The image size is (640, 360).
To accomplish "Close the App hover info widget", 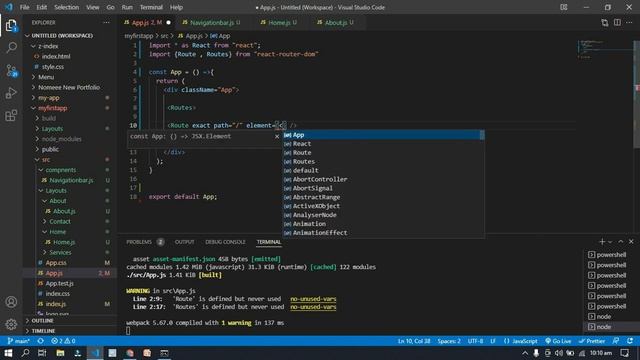I will point(277,136).
